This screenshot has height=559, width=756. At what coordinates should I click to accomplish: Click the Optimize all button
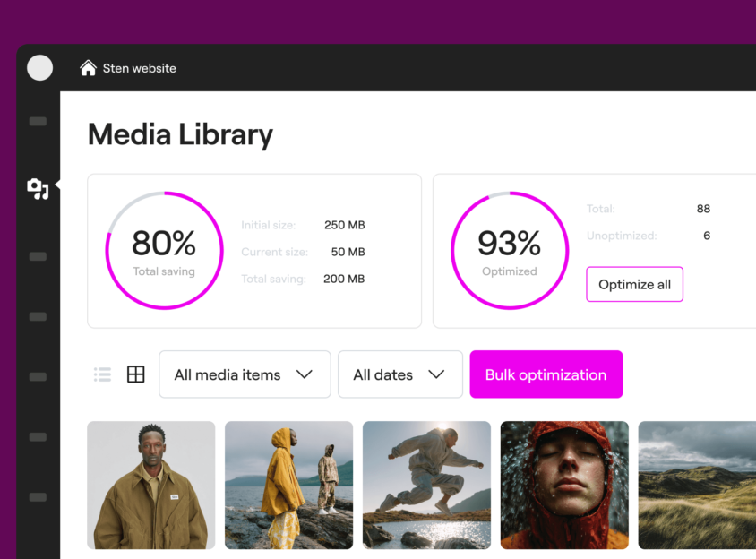(x=634, y=285)
